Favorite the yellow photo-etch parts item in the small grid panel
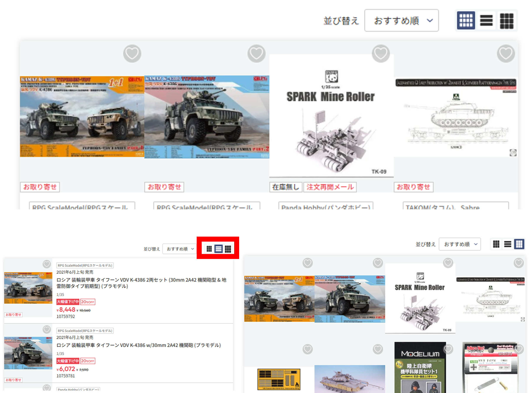The image size is (532, 393). [308, 349]
